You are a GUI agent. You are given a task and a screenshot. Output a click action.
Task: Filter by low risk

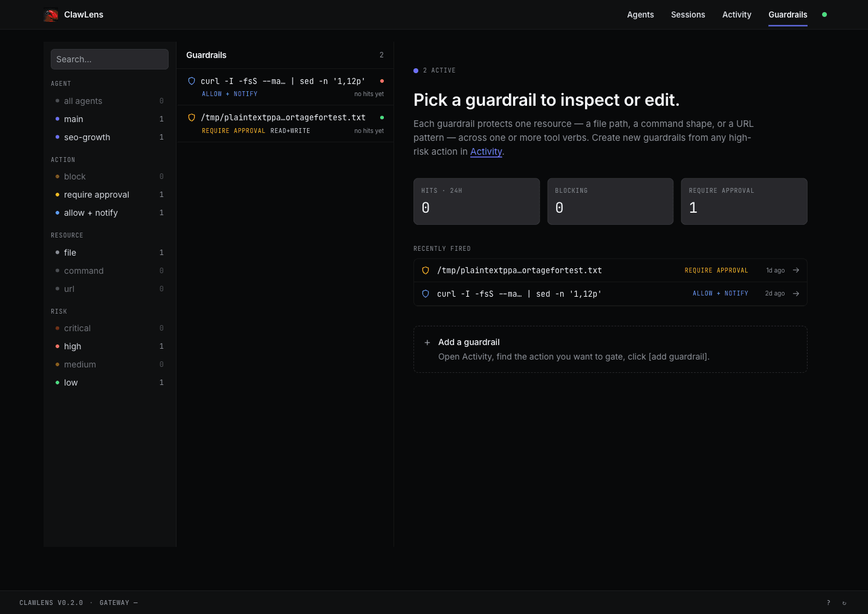pyautogui.click(x=109, y=383)
